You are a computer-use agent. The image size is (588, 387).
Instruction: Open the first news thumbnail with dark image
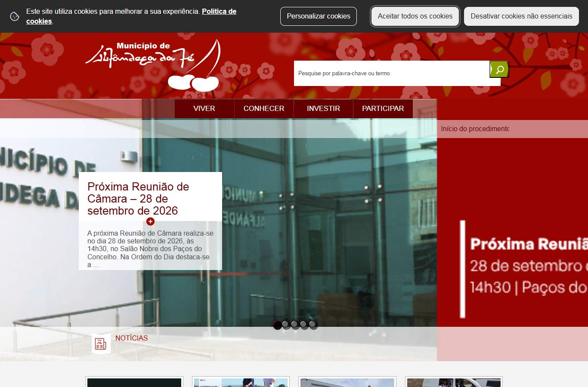pyautogui.click(x=134, y=382)
